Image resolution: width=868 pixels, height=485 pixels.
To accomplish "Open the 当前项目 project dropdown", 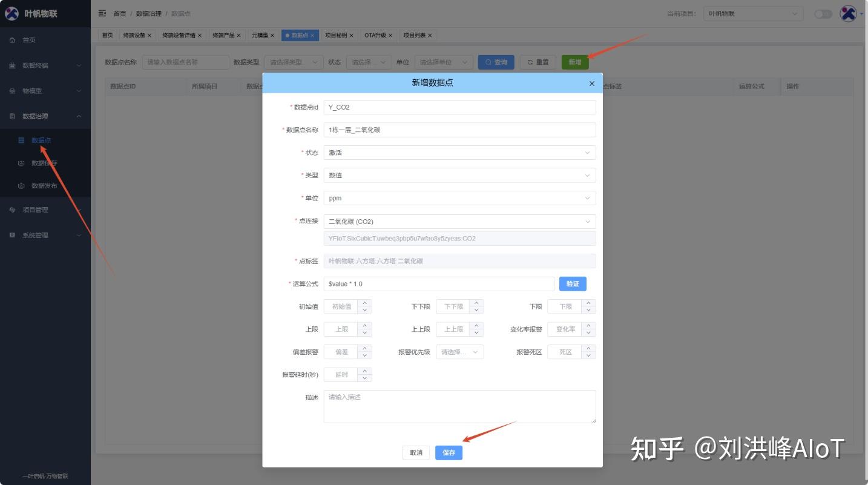I will [753, 14].
